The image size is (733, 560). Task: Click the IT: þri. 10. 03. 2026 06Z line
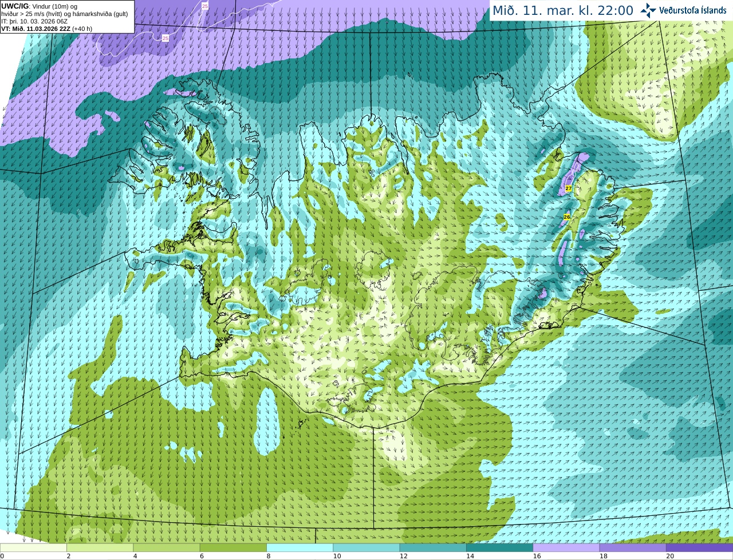[x=34, y=21]
